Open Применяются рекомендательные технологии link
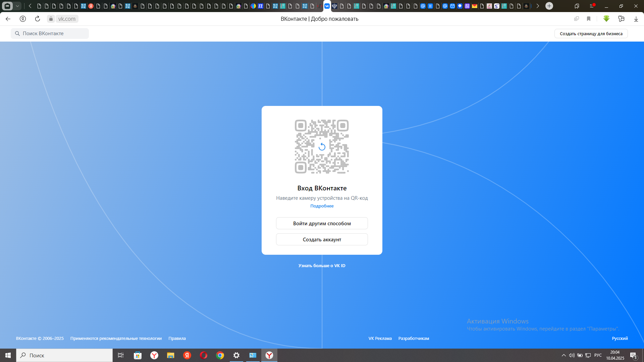This screenshot has width=644, height=362. (x=116, y=338)
